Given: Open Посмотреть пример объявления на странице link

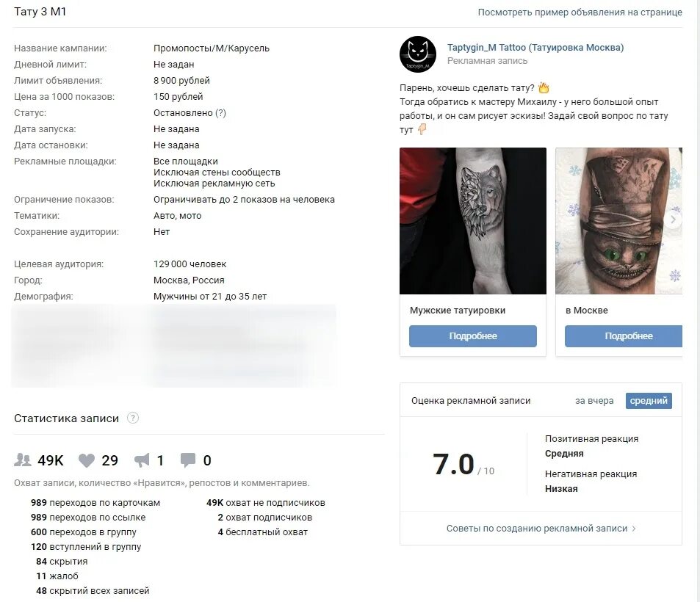Looking at the screenshot, I should click(580, 12).
